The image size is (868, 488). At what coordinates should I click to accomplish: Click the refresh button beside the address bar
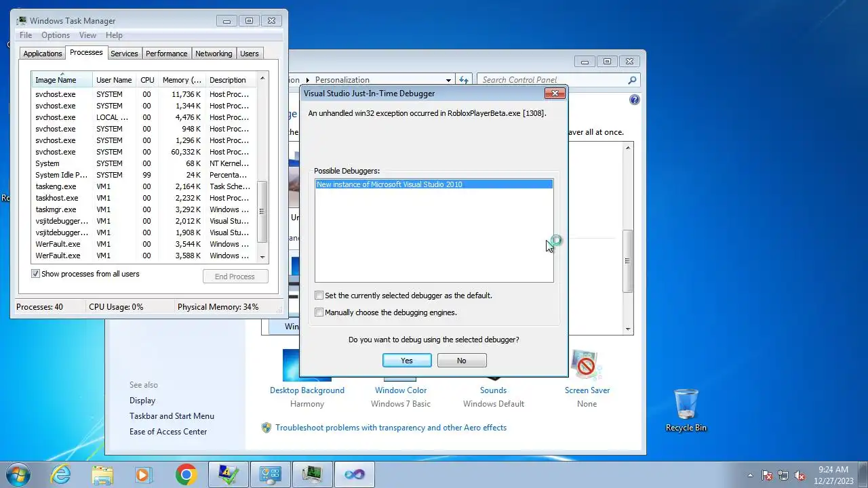(464, 79)
